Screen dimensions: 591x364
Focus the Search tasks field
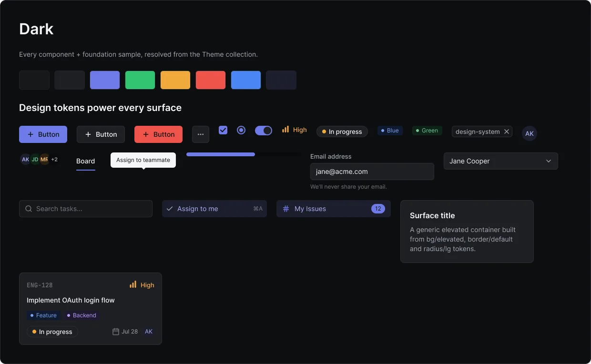coord(86,209)
